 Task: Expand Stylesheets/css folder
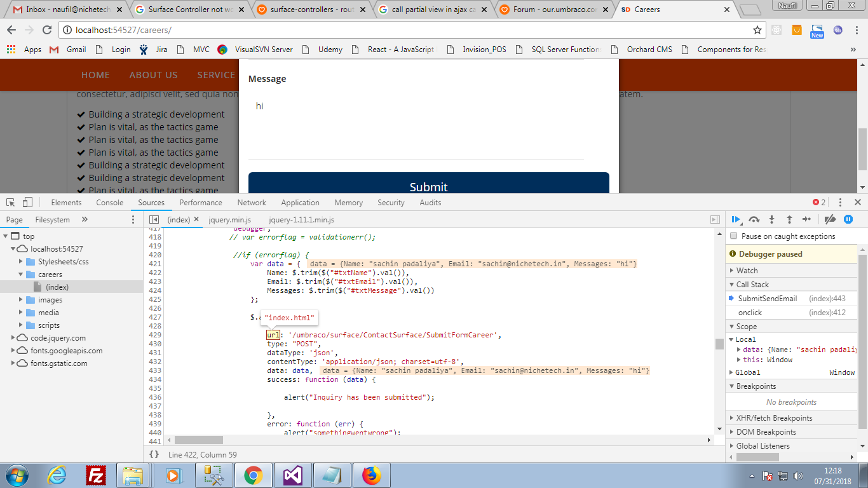click(x=21, y=262)
